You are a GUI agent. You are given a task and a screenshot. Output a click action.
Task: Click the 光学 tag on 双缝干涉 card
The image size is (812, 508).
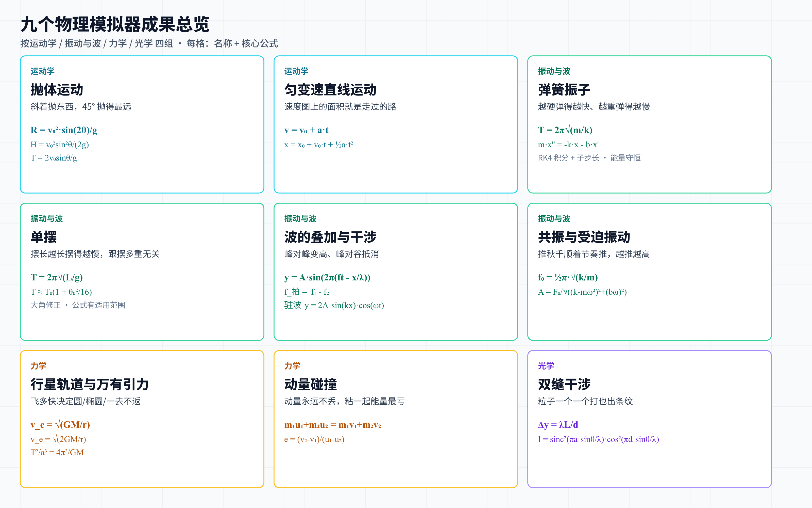tap(546, 366)
